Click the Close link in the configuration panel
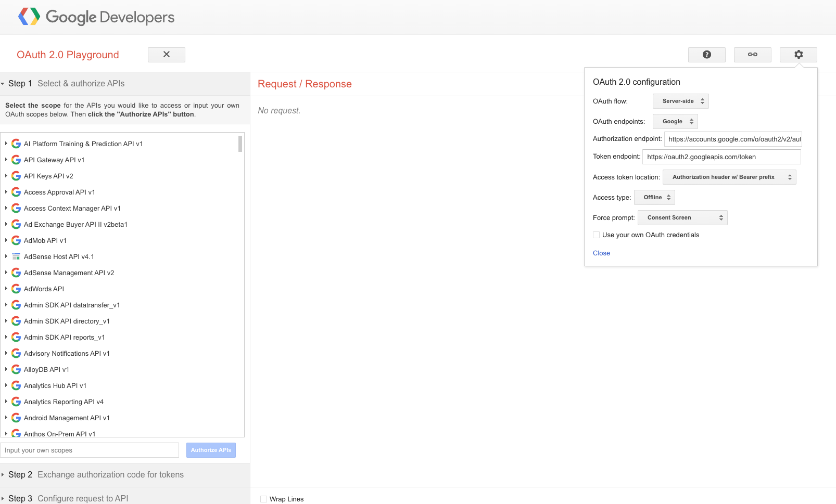Image resolution: width=836 pixels, height=504 pixels. click(x=601, y=253)
